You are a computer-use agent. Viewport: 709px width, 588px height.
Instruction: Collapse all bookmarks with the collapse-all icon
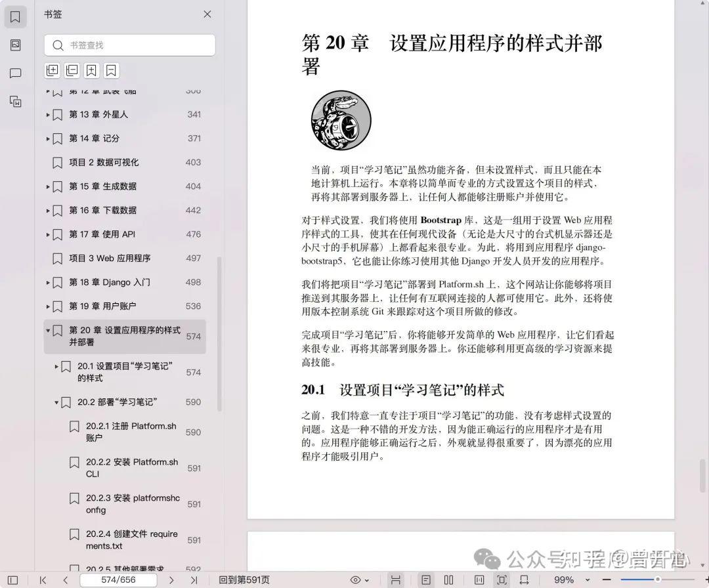(x=72, y=70)
